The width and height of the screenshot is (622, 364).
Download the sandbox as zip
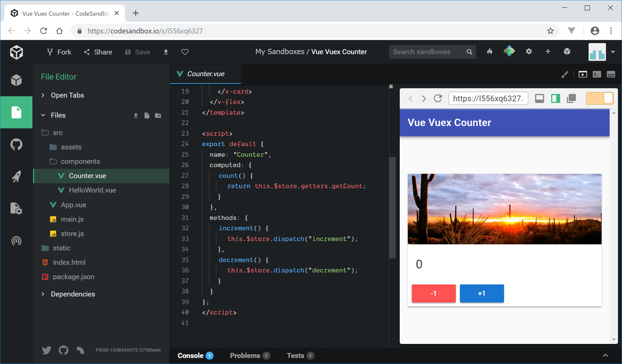pos(166,52)
